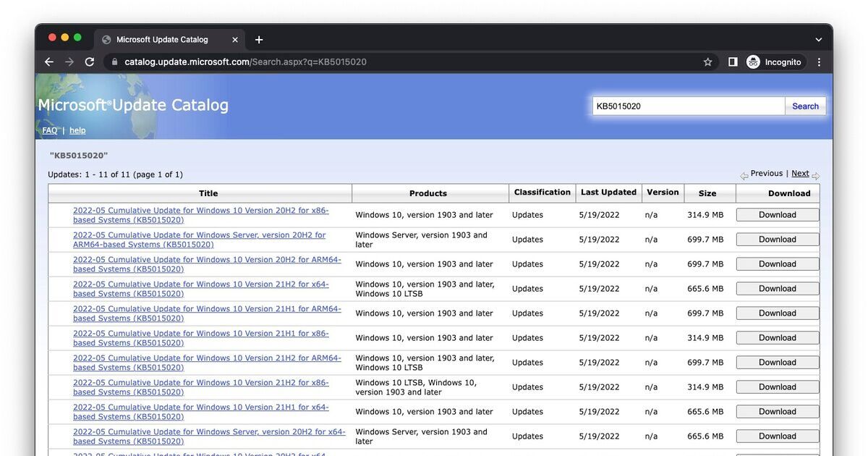
Task: Open Windows 10 20H2 ARM64 update link
Action: 207,264
